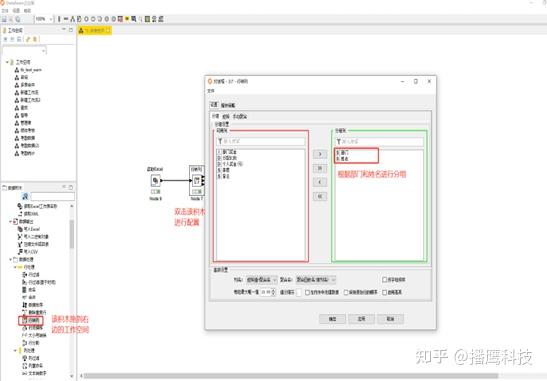
Task: Click last icon in workspace panel toolbar
Action: (35, 39)
